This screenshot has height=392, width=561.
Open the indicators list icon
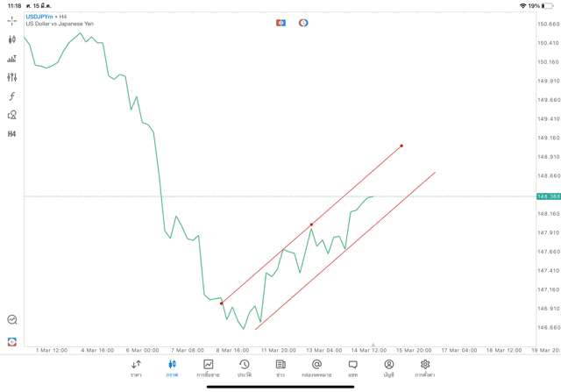coord(12,59)
